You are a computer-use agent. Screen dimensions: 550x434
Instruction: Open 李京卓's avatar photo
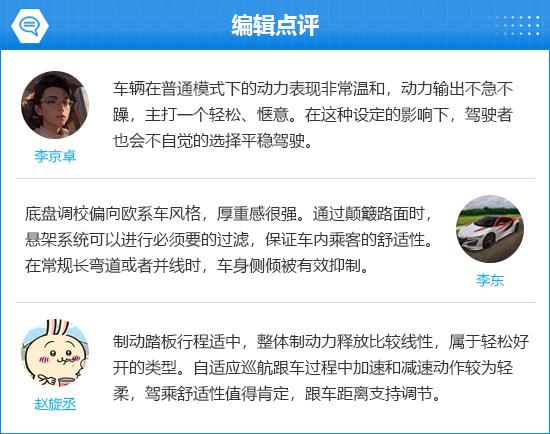(55, 105)
